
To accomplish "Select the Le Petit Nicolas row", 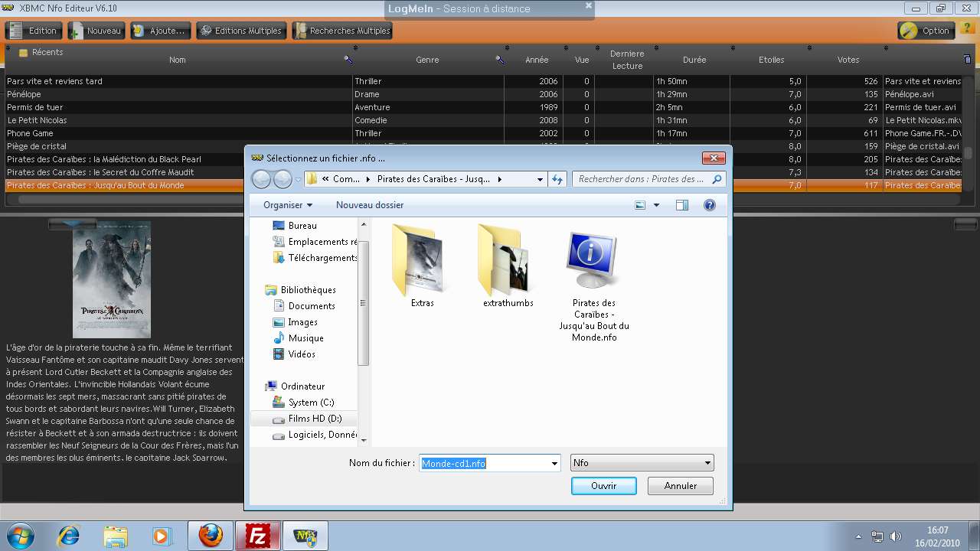I will 482,120.
